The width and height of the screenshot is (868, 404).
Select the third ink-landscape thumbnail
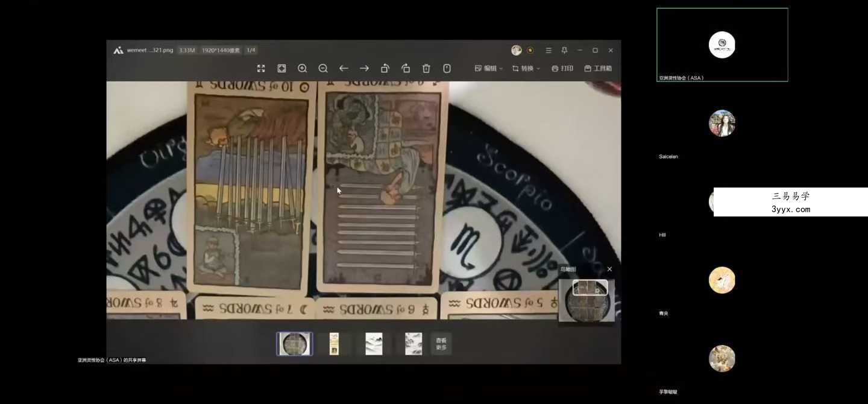pyautogui.click(x=374, y=344)
